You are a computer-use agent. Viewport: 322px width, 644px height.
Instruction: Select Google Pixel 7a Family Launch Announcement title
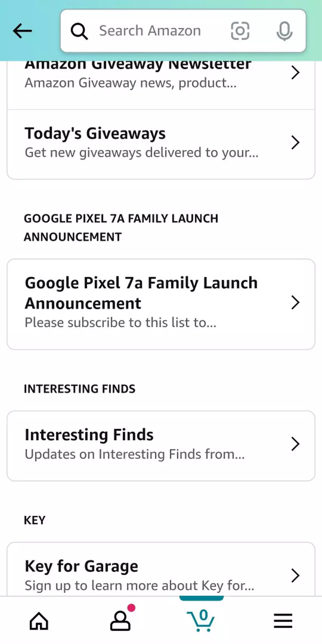141,293
